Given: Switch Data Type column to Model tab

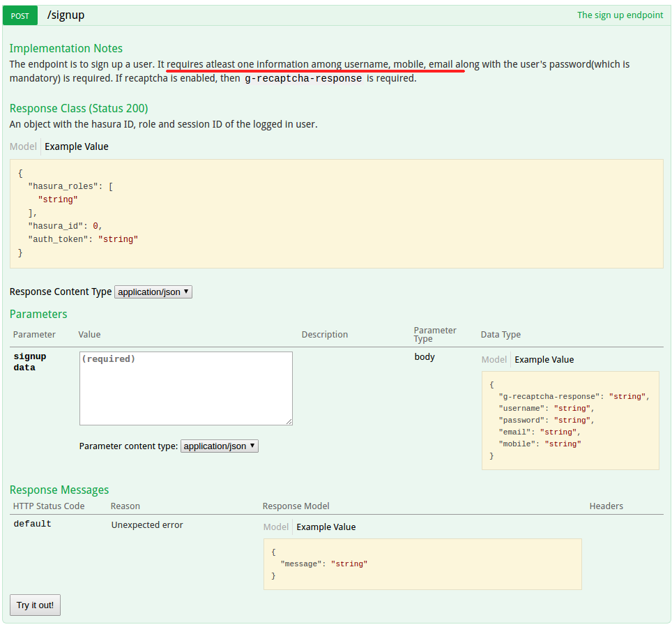Looking at the screenshot, I should [494, 359].
